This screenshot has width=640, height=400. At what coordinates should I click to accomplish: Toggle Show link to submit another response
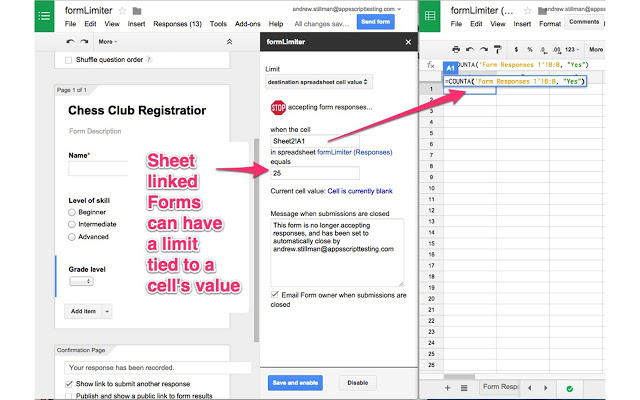pyautogui.click(x=69, y=384)
